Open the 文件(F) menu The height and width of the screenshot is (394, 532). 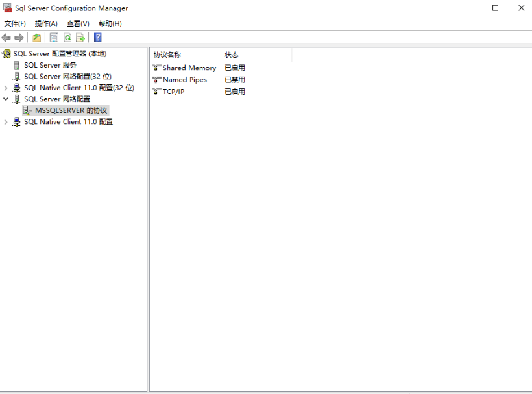[x=15, y=23]
